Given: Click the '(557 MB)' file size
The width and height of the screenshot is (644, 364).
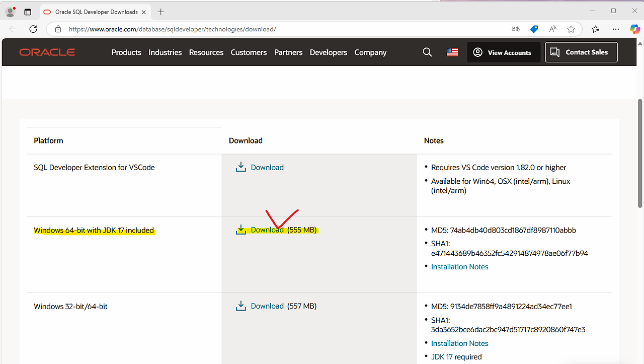Looking at the screenshot, I should pyautogui.click(x=302, y=306).
